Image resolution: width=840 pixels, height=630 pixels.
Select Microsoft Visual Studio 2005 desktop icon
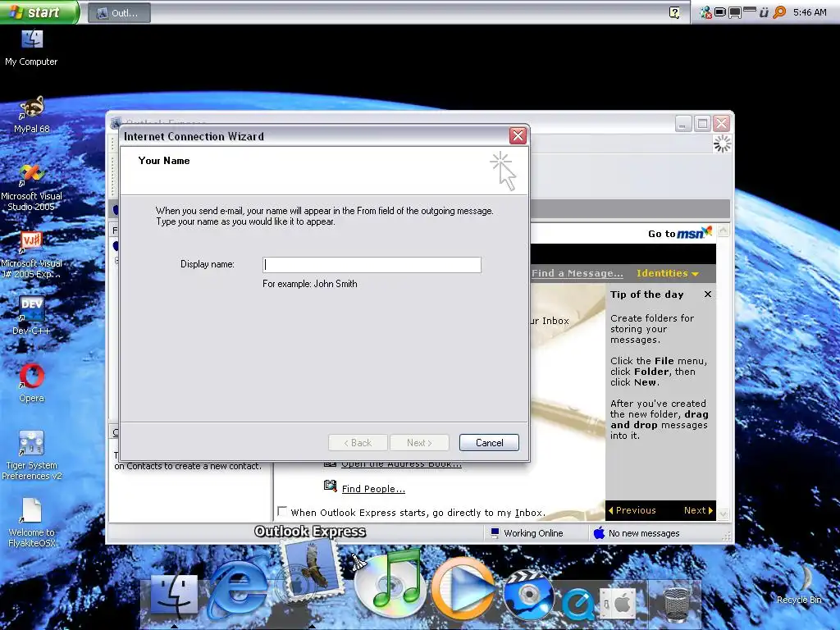pyautogui.click(x=32, y=188)
